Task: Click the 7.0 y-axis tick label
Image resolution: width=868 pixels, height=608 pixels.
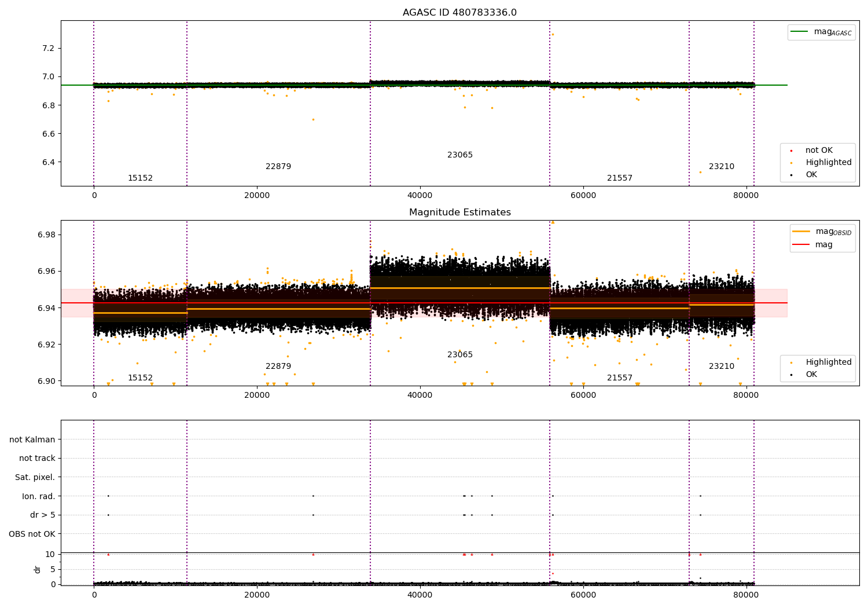Action: 48,77
